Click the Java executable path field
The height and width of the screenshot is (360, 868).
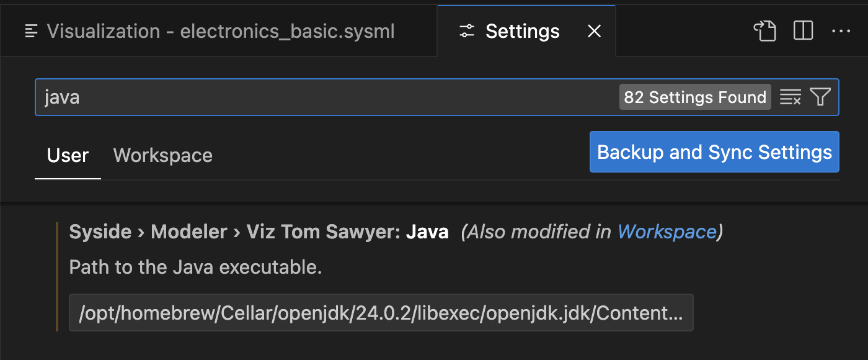click(x=381, y=313)
